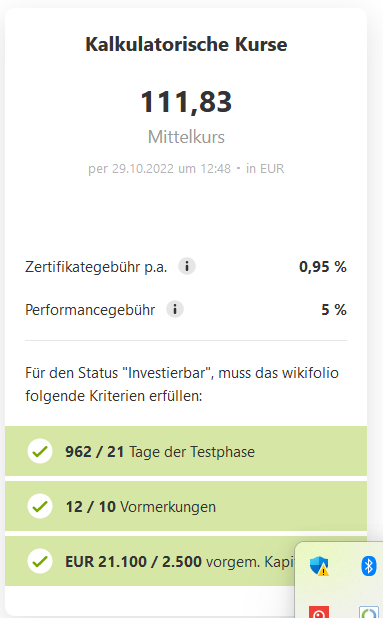The width and height of the screenshot is (383, 618).
Task: Click the 5 % performance fee value
Action: (x=334, y=310)
